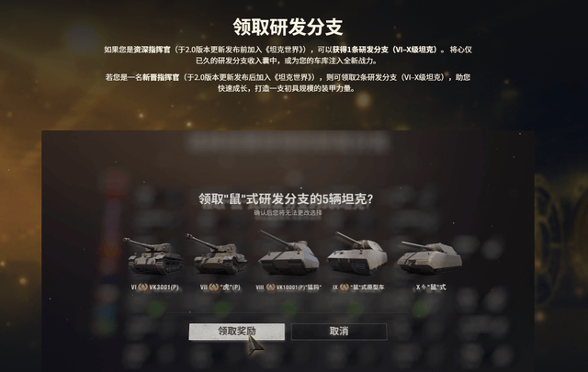588x372 pixels.
Task: Click the laurel class icon beside VK10001(P)
Action: coord(271,287)
